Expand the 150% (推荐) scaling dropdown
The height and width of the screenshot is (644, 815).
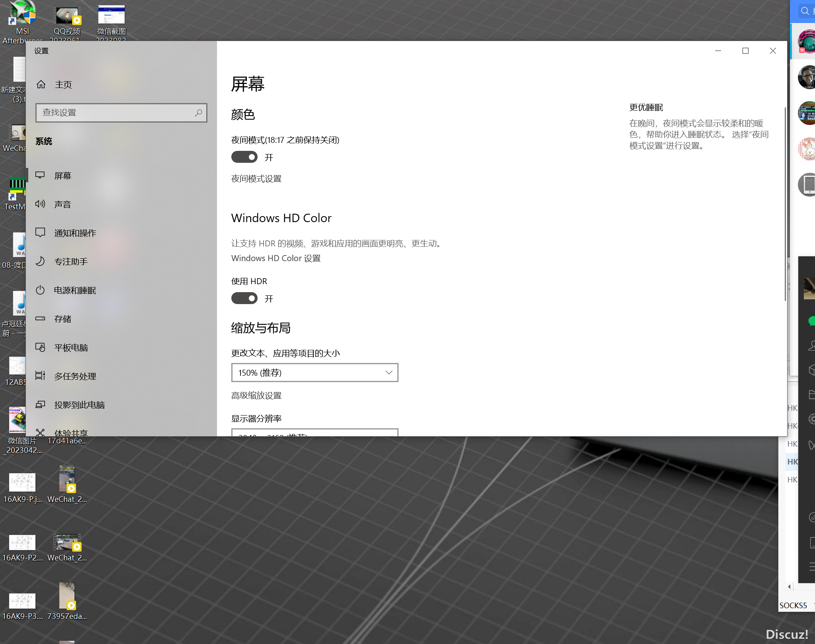coord(315,373)
